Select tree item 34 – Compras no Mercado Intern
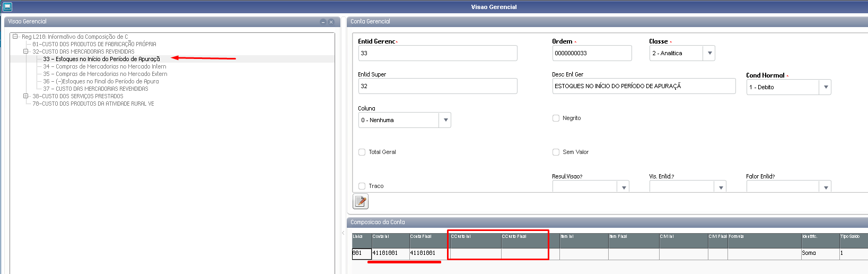 (x=104, y=66)
